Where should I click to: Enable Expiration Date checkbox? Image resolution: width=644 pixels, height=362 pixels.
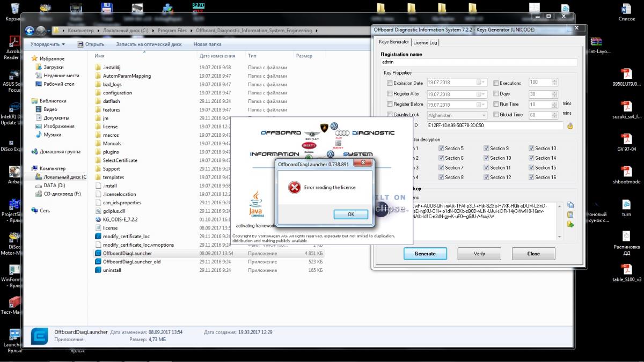[x=390, y=83]
